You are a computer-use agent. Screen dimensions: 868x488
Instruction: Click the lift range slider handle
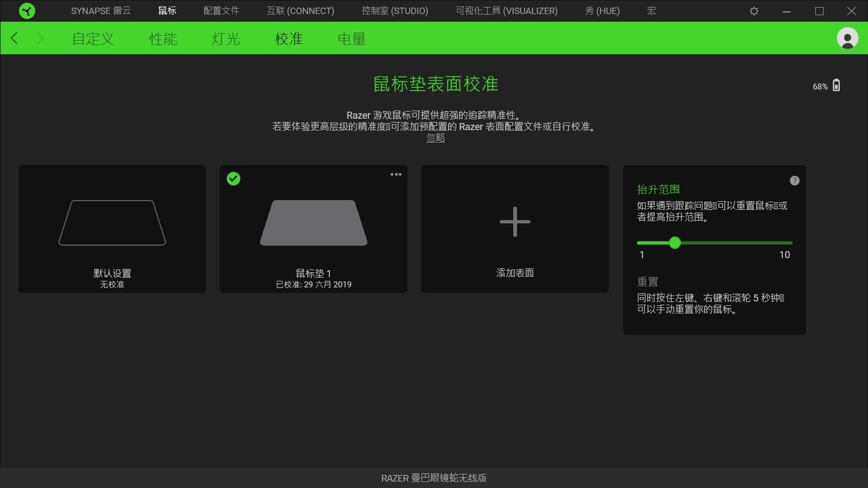click(x=675, y=243)
